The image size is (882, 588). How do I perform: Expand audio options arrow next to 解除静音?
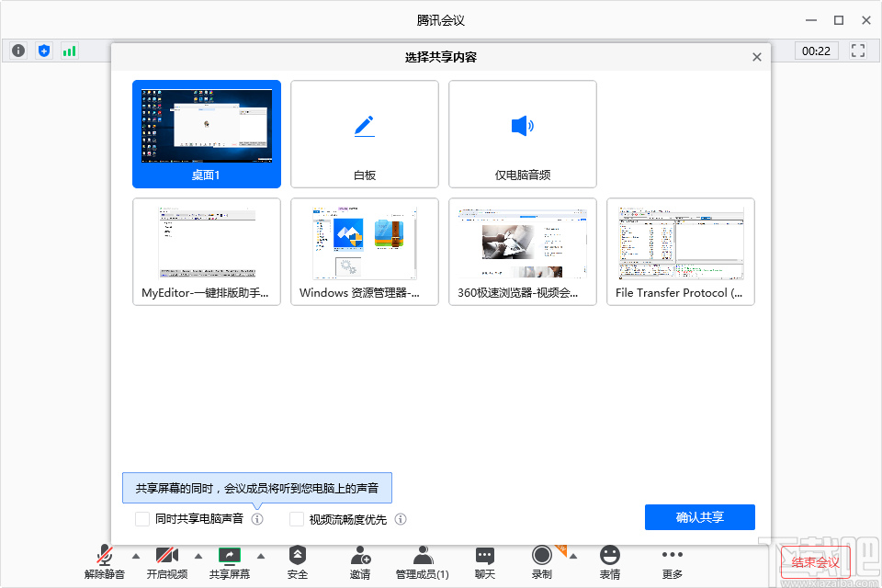(136, 556)
